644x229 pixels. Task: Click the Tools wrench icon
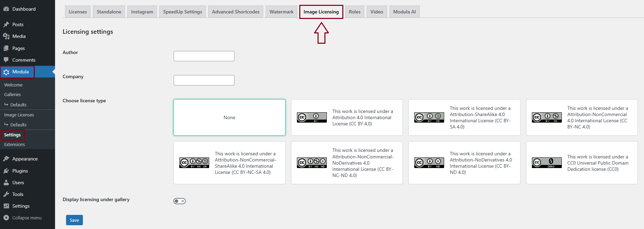point(6,194)
